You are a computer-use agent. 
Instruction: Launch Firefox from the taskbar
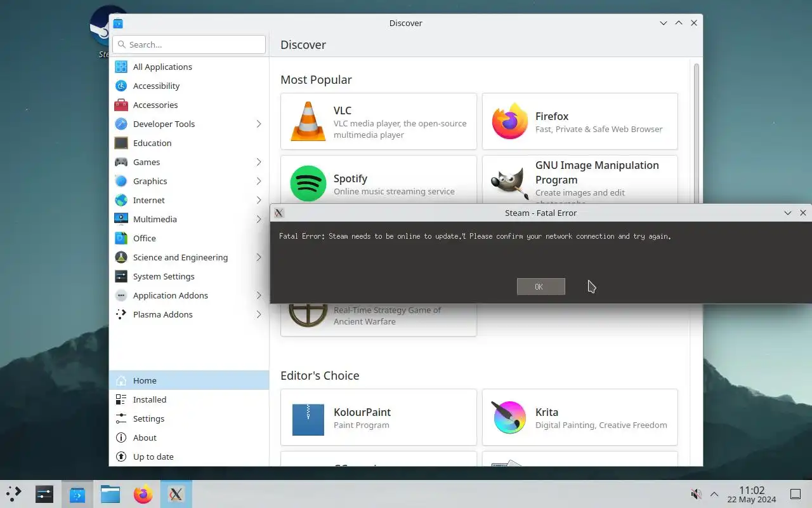(x=143, y=493)
